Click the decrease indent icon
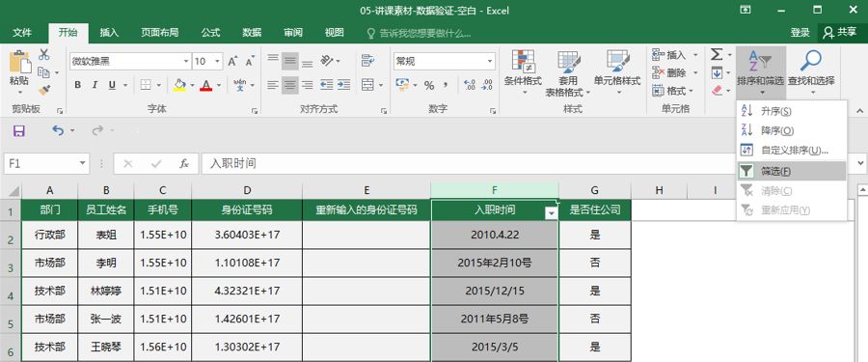 [x=327, y=85]
